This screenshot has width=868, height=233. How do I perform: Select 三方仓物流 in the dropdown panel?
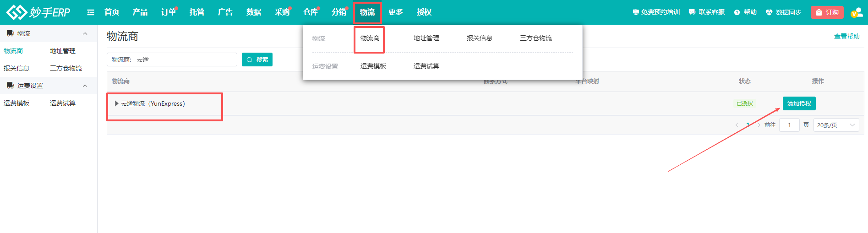click(536, 38)
